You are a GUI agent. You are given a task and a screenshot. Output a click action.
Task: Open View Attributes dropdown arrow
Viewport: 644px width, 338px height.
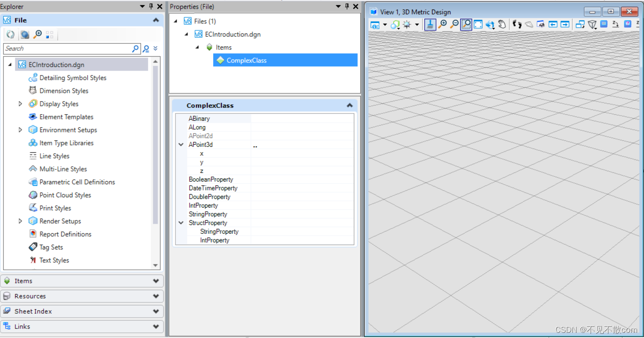[385, 25]
